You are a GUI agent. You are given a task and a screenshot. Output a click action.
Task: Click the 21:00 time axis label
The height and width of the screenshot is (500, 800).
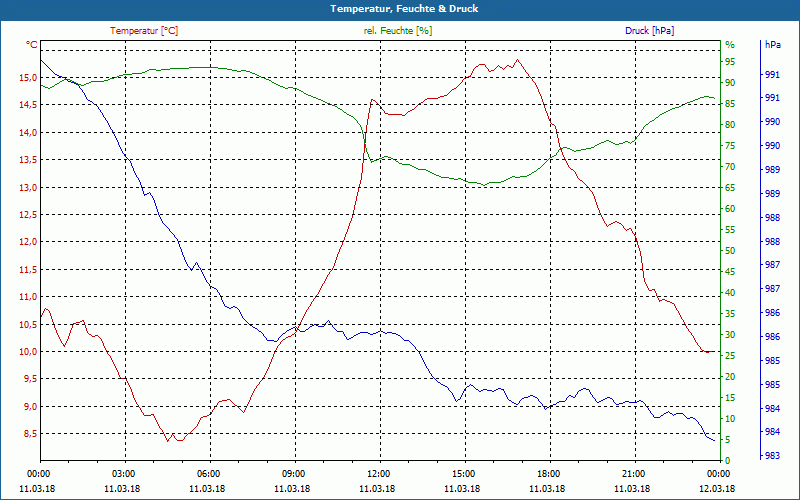point(633,473)
